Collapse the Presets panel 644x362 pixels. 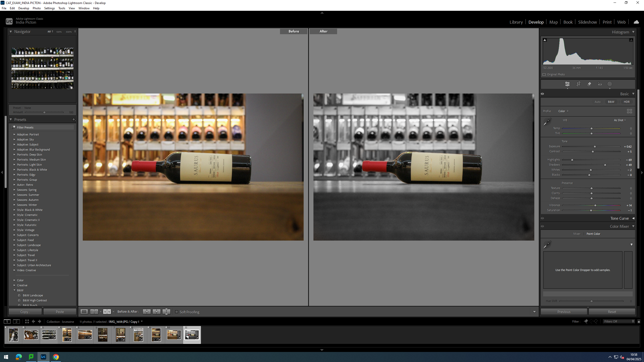(11, 120)
